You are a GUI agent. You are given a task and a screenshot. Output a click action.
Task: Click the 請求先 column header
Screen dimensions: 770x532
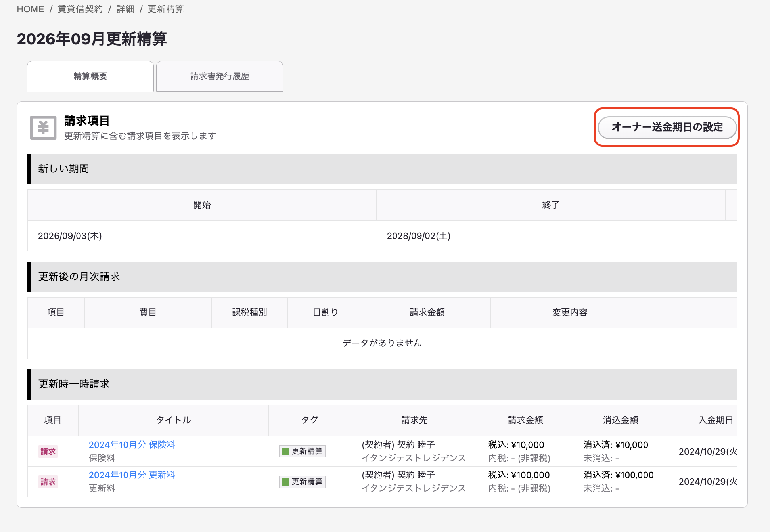coord(414,420)
